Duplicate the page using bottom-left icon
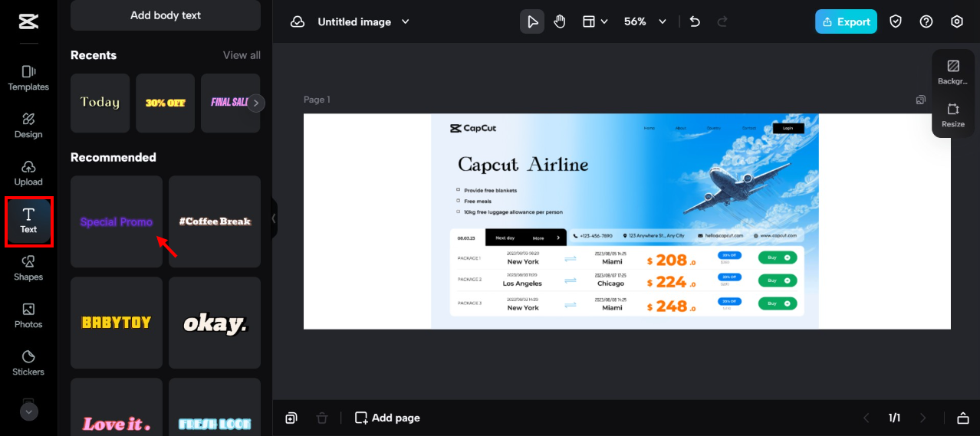980x436 pixels. pyautogui.click(x=291, y=418)
